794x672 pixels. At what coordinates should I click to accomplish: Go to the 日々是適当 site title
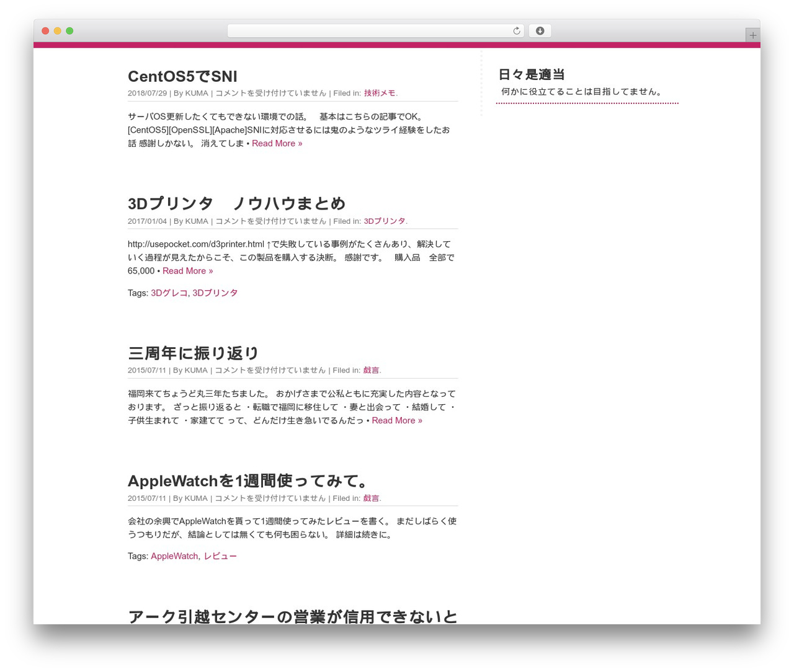click(532, 74)
